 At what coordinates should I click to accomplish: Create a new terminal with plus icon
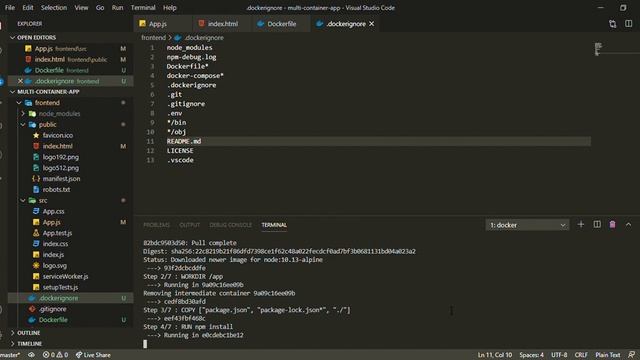581,224
